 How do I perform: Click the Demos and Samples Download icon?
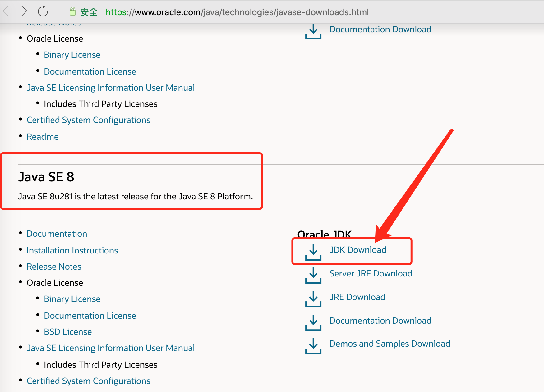tap(313, 346)
